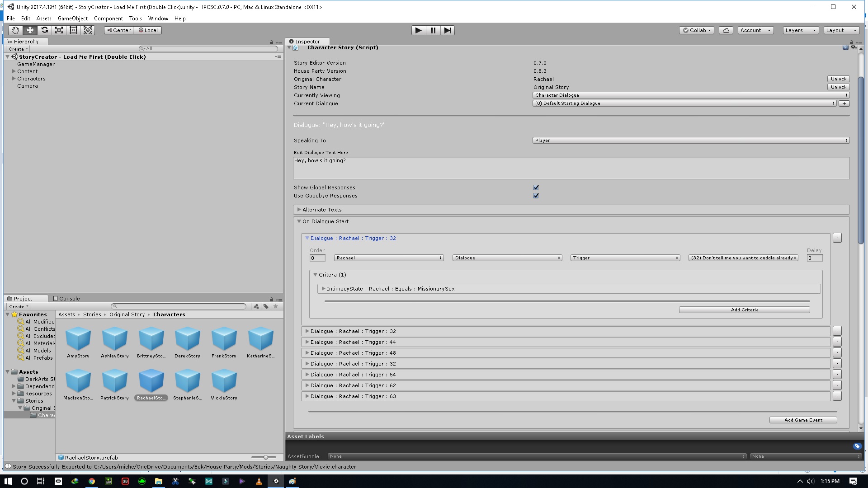Open the Inspector component gear menu
Viewport: 868px width, 488px height.
coord(853,47)
